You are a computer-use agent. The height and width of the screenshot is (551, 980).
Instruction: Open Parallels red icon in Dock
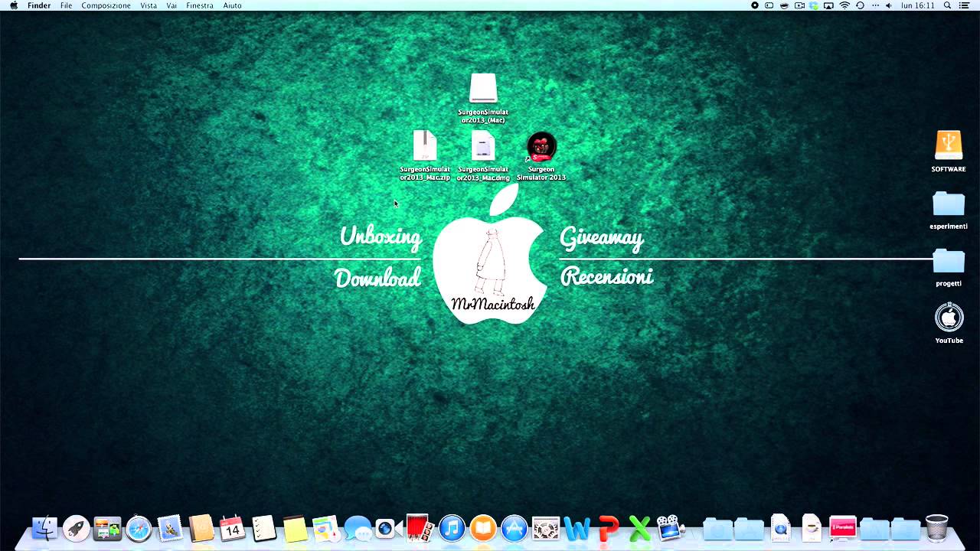(843, 528)
